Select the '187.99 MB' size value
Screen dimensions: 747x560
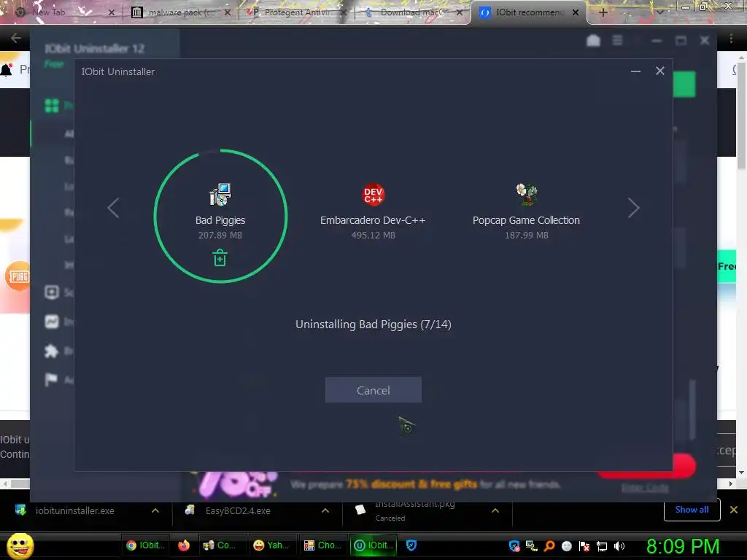[527, 236]
